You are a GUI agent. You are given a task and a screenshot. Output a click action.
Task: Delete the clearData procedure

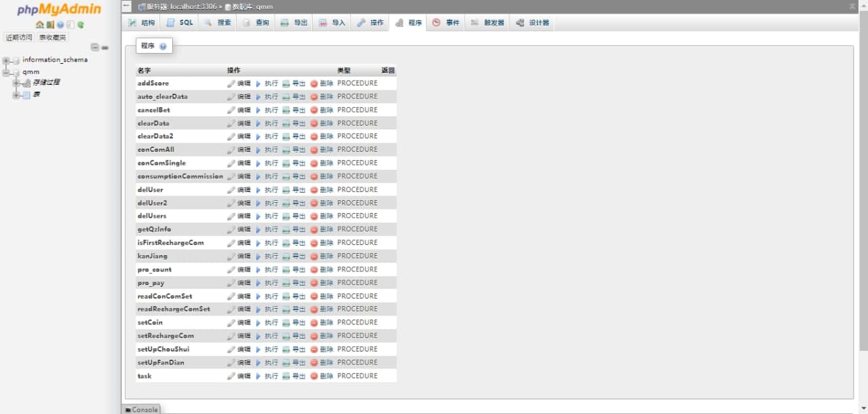click(x=322, y=124)
